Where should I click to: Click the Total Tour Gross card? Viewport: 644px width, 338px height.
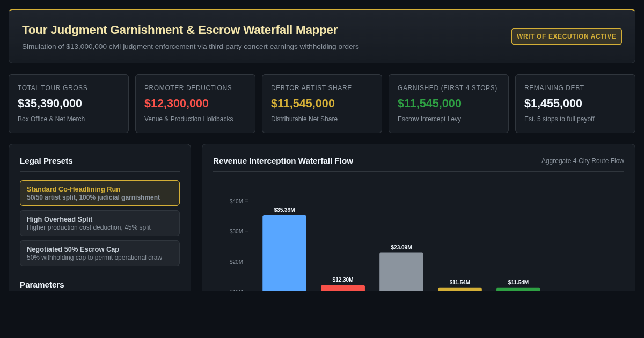click(69, 104)
